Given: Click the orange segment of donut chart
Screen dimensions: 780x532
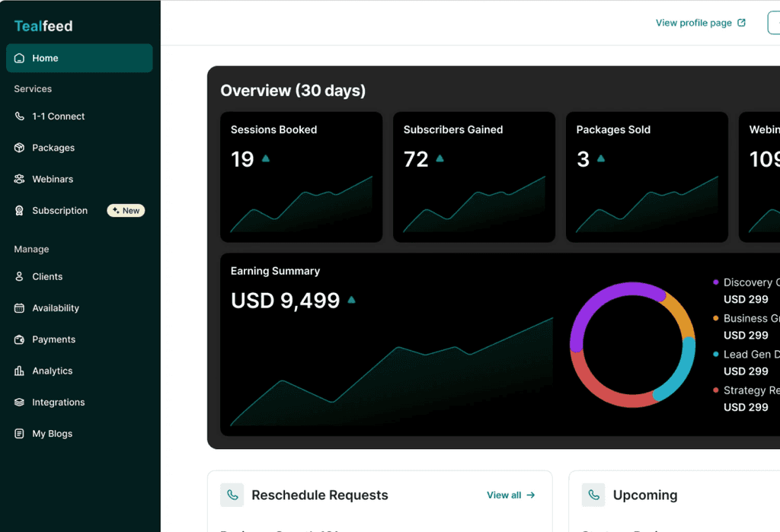Looking at the screenshot, I should coord(682,314).
